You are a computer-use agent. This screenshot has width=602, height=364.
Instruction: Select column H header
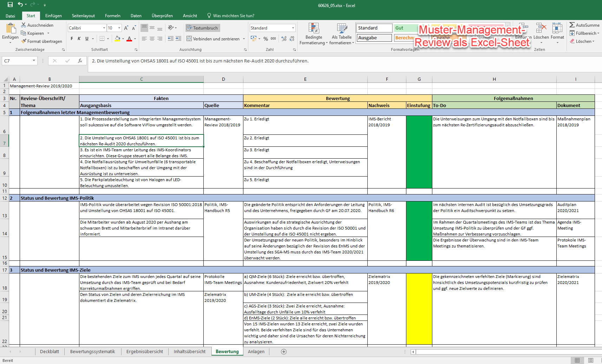click(x=494, y=79)
